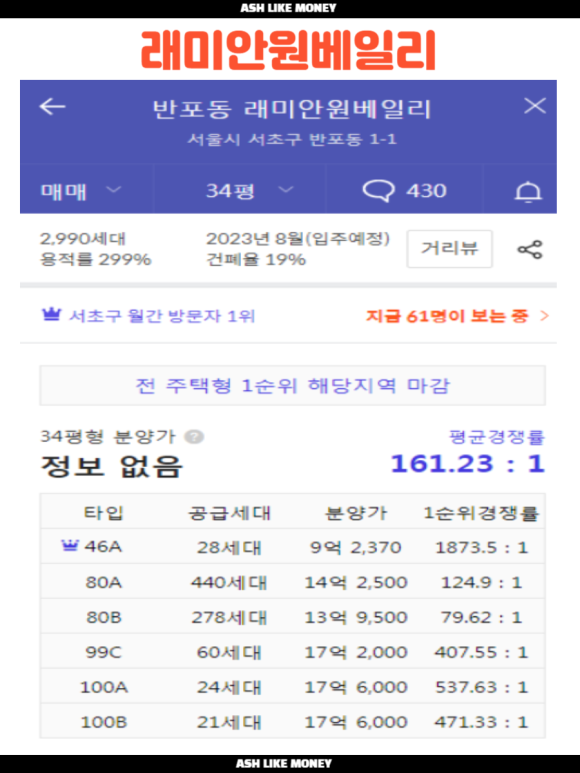Click 24세대 supply cell
The height and width of the screenshot is (773, 580).
(229, 687)
